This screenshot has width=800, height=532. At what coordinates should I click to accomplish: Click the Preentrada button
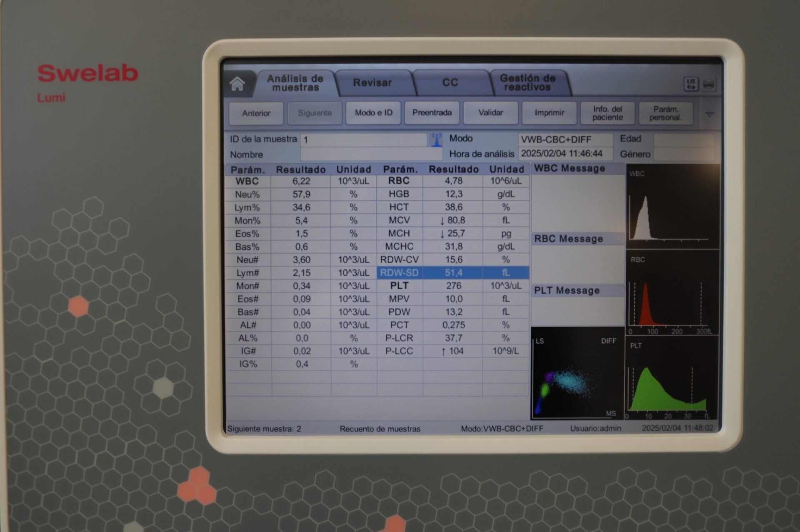pos(432,113)
